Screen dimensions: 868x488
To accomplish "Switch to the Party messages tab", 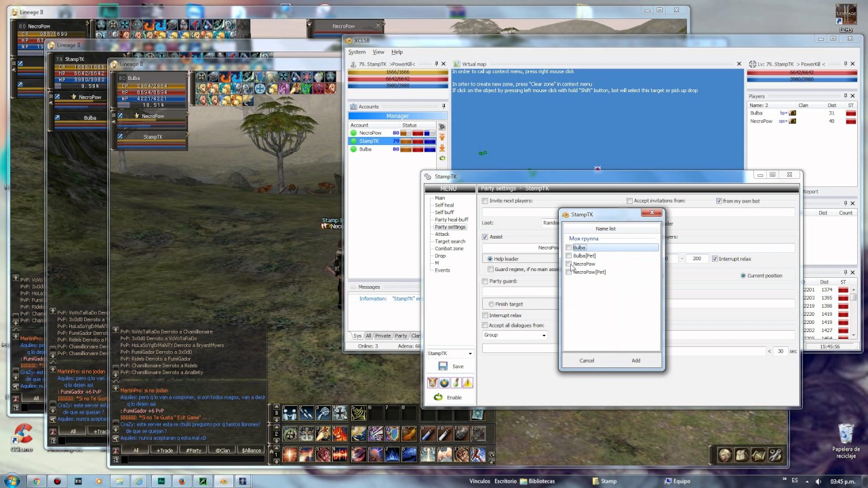I will (401, 335).
